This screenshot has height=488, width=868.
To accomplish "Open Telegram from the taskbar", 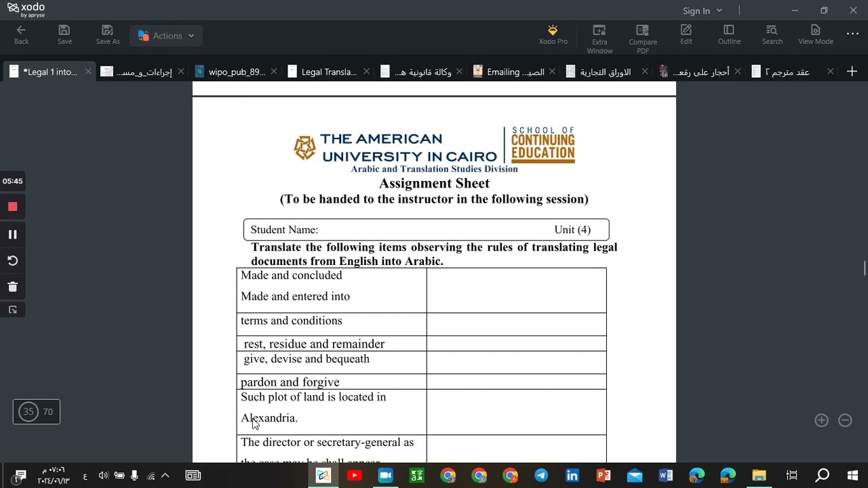I will tap(541, 476).
